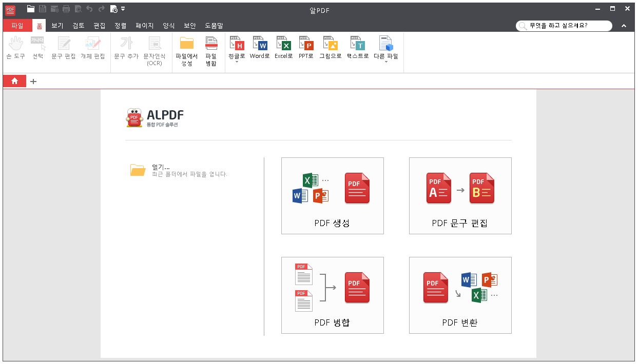638x364 pixels.
Task: Click the undo arrow icon
Action: [89, 9]
